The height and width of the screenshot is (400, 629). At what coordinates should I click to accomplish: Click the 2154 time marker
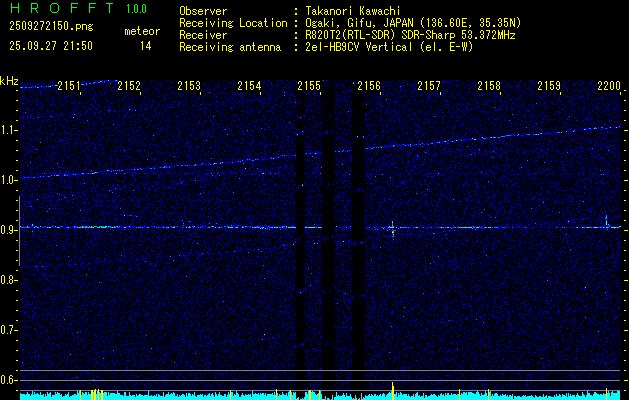pos(249,86)
